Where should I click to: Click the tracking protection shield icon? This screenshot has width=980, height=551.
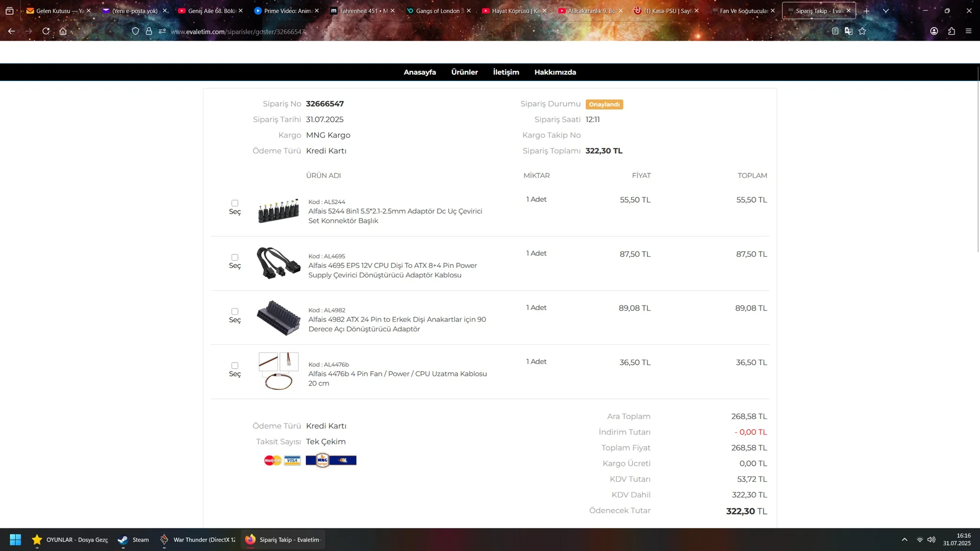coord(135,31)
